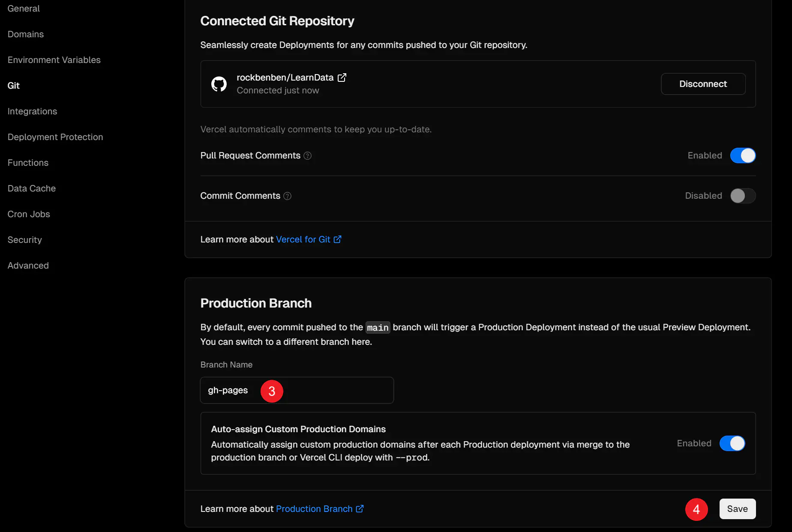
Task: Open the Advanced settings section
Action: [x=28, y=266]
